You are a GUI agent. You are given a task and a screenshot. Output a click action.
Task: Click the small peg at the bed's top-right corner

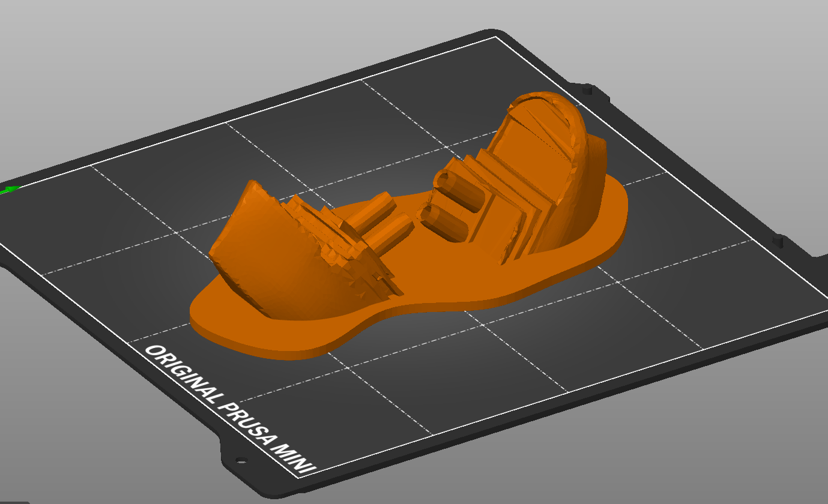click(588, 90)
